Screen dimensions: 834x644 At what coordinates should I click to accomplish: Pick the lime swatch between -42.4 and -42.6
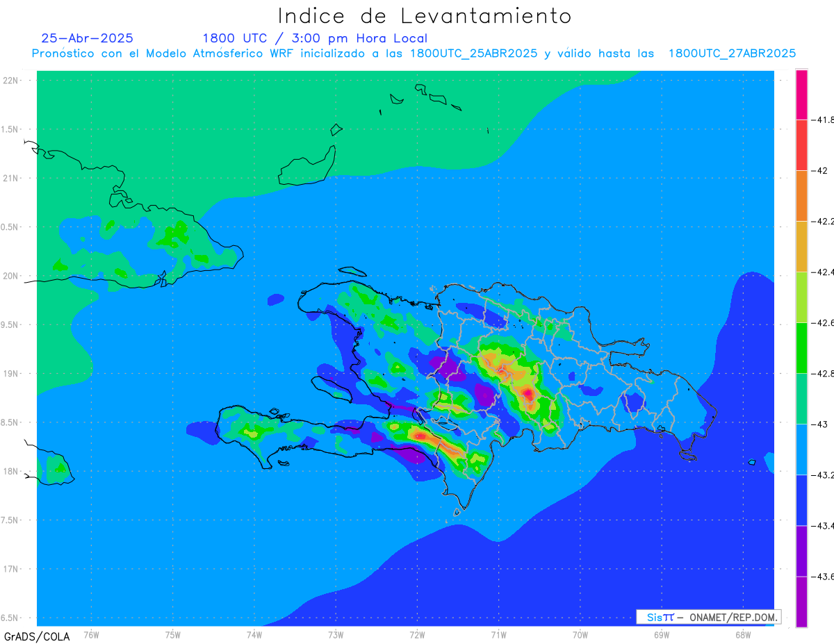[x=801, y=297]
